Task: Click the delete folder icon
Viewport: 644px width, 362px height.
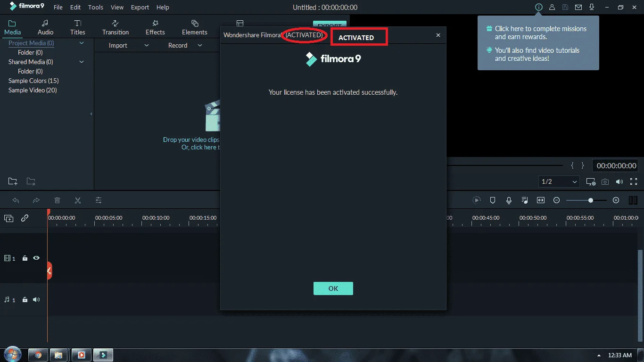Action: [x=31, y=181]
